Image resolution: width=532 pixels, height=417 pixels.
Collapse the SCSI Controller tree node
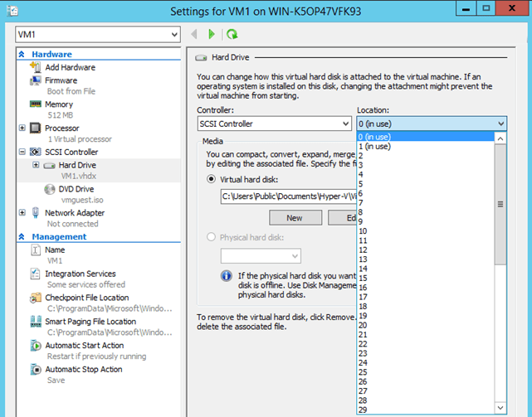point(22,152)
